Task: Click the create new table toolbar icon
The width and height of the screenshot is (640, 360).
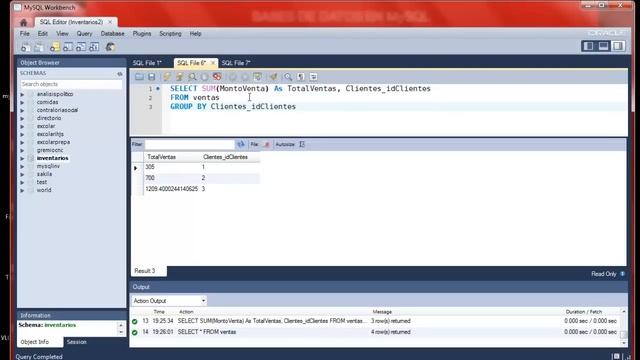Action: click(x=68, y=47)
